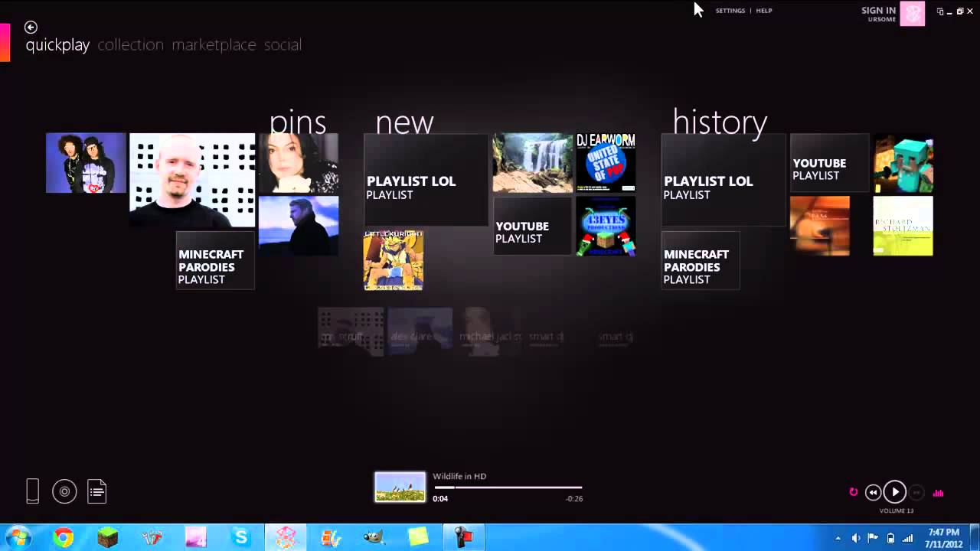The image size is (980, 551).
Task: Open Skype from the taskbar
Action: pyautogui.click(x=241, y=538)
